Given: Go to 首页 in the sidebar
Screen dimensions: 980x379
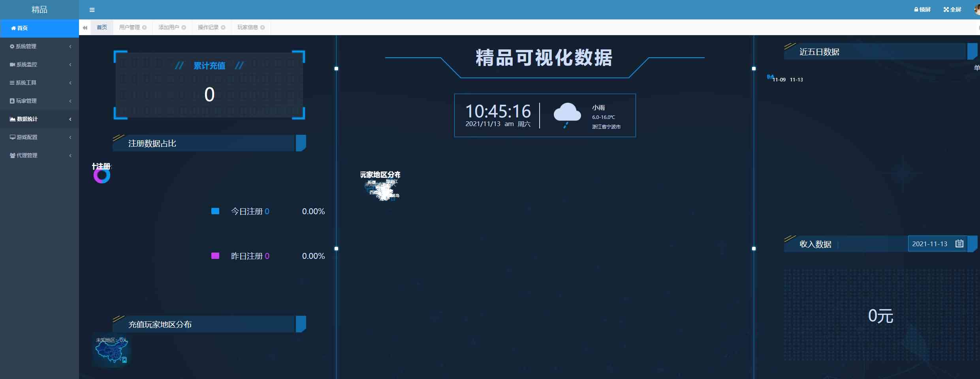Looking at the screenshot, I should [x=39, y=28].
